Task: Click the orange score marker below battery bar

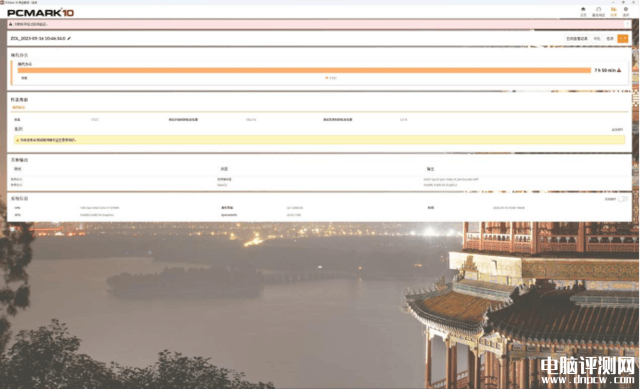Action: click(327, 78)
